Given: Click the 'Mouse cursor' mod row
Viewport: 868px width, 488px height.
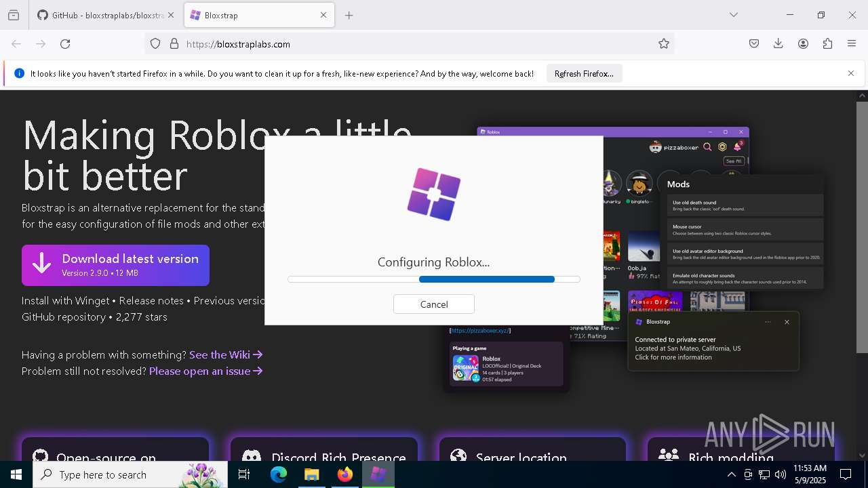Looking at the screenshot, I should (x=745, y=230).
